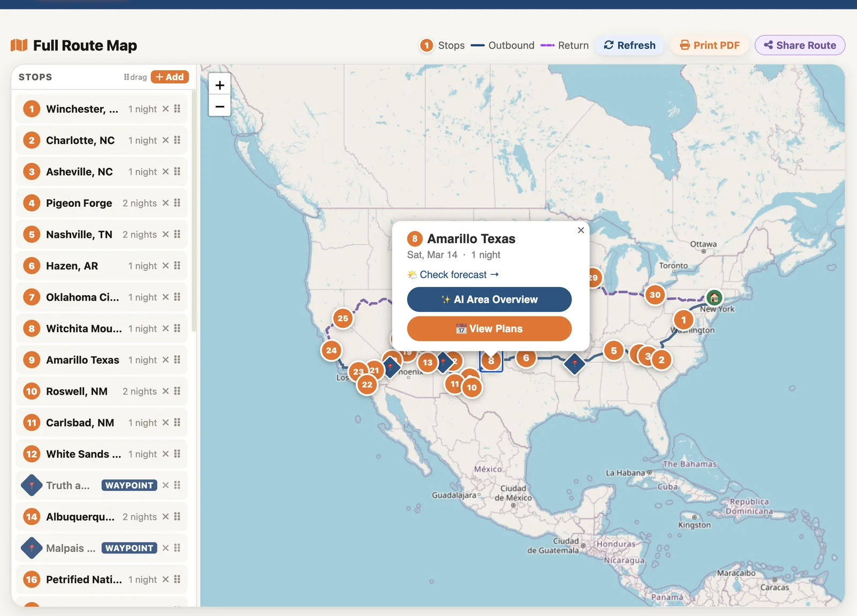Click waypoint diamond east of marker 6
The height and width of the screenshot is (616, 857).
575,364
